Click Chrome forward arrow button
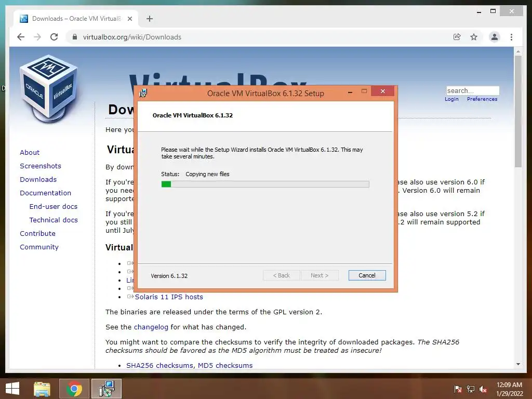The image size is (532, 399). (x=37, y=37)
